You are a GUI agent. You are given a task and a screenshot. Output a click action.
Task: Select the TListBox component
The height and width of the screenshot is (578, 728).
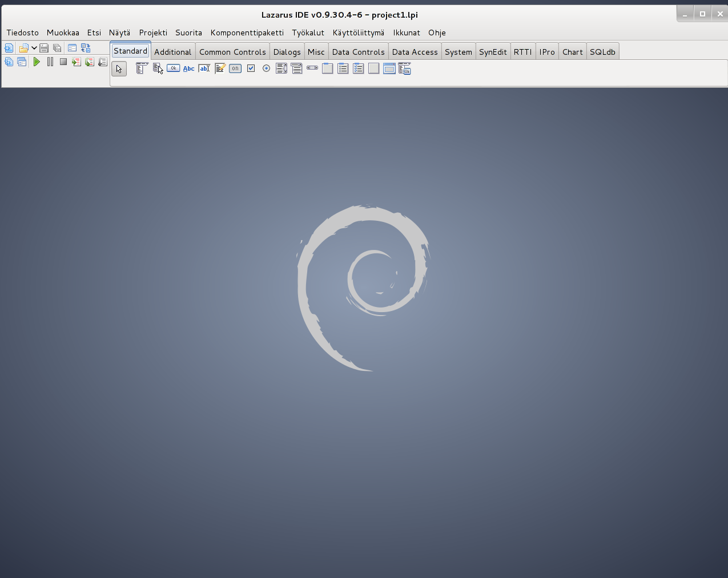pos(281,68)
